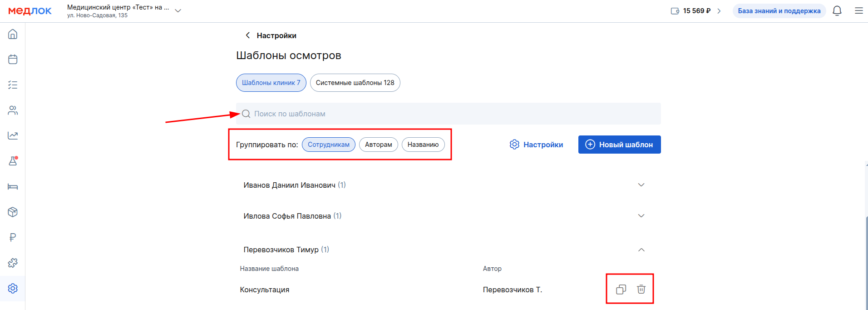This screenshot has height=310, width=868.
Task: Group templates by Авторам
Action: (x=378, y=145)
